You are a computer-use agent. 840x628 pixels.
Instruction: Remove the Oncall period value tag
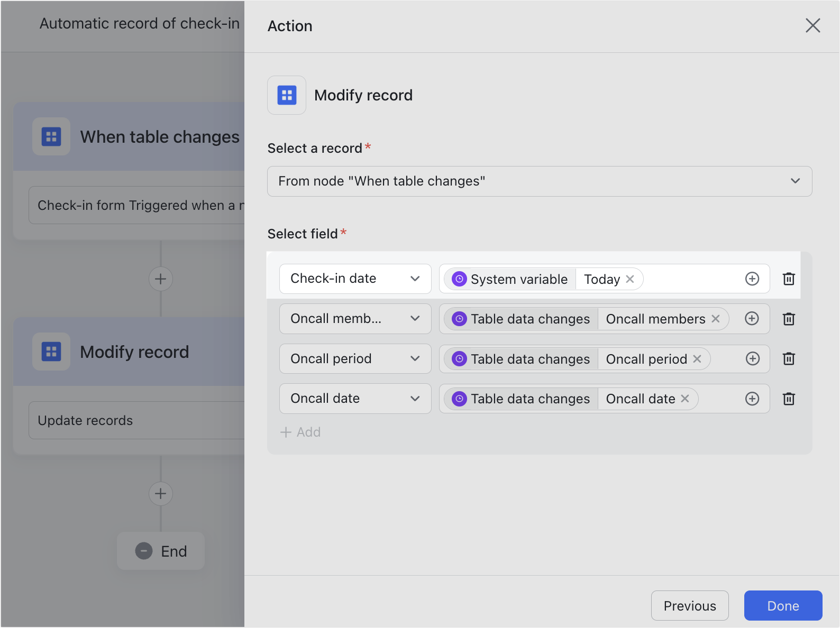pyautogui.click(x=697, y=359)
